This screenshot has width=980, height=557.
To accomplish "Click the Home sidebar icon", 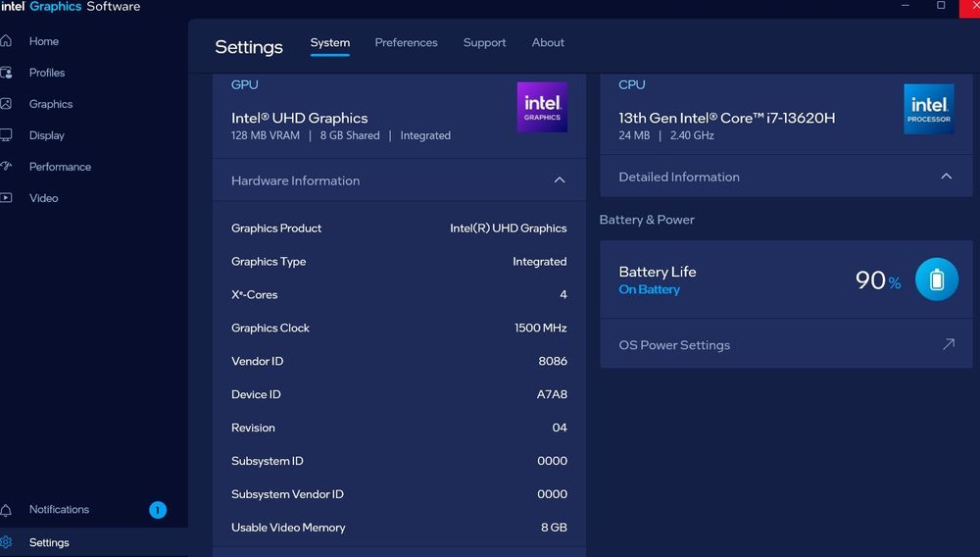I will click(x=6, y=41).
